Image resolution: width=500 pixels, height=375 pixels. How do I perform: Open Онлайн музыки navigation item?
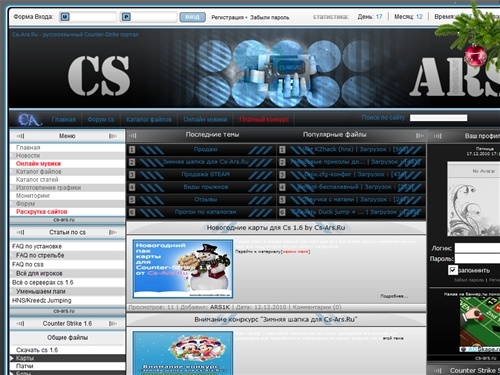(x=205, y=119)
